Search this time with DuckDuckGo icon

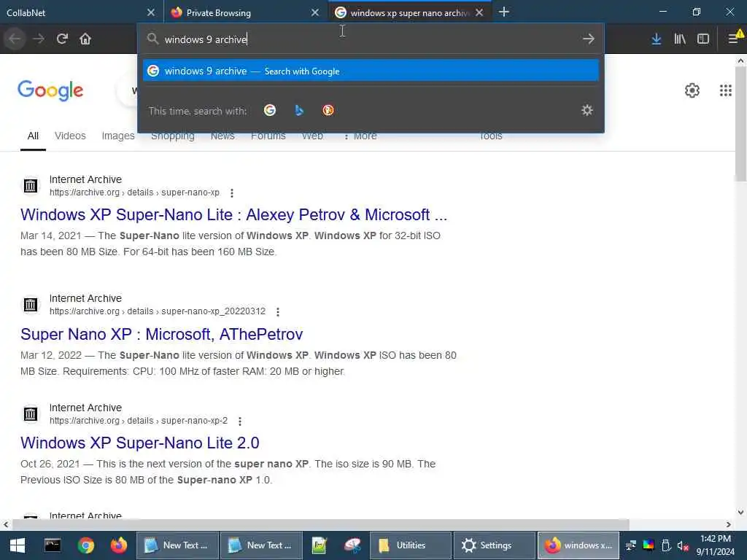pyautogui.click(x=328, y=111)
